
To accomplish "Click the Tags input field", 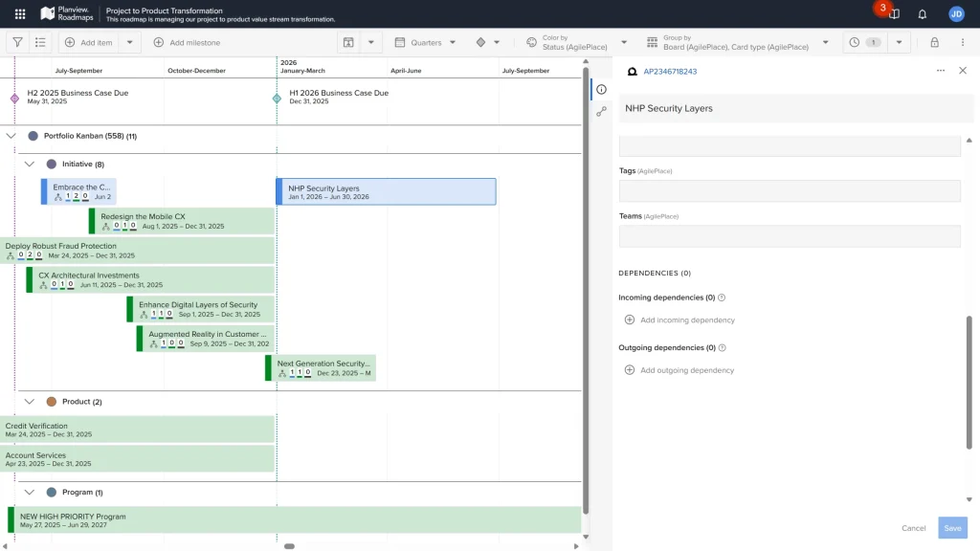I will tap(790, 190).
